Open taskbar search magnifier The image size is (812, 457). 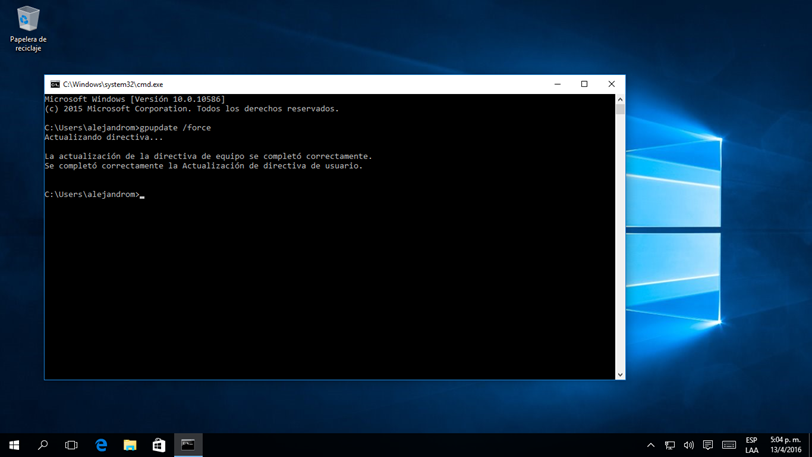click(x=43, y=445)
